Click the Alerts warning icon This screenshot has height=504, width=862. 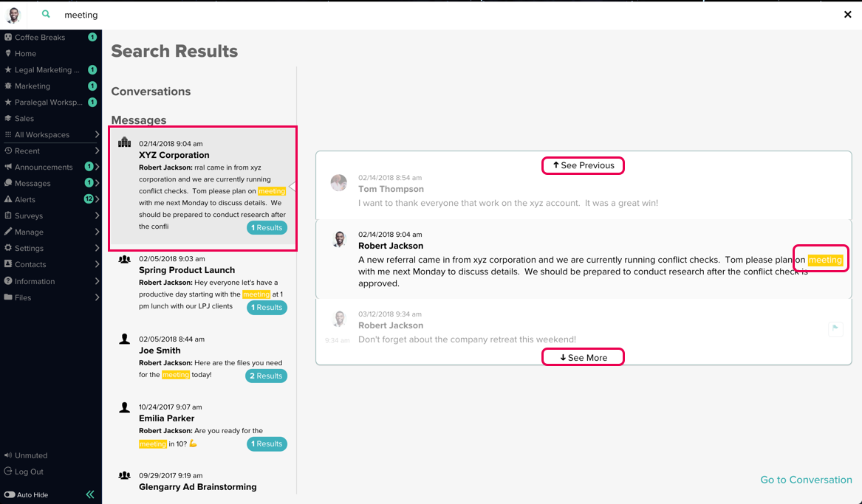click(8, 199)
